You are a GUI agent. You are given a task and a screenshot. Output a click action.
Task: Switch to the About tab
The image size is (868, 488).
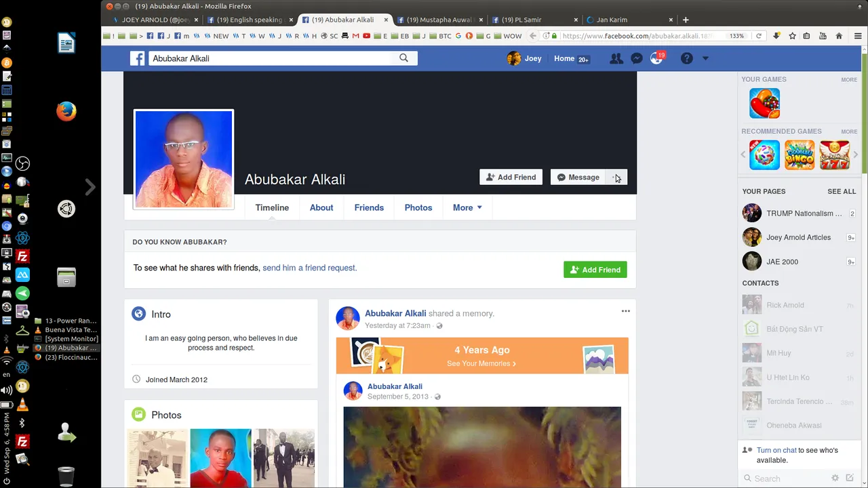click(321, 207)
